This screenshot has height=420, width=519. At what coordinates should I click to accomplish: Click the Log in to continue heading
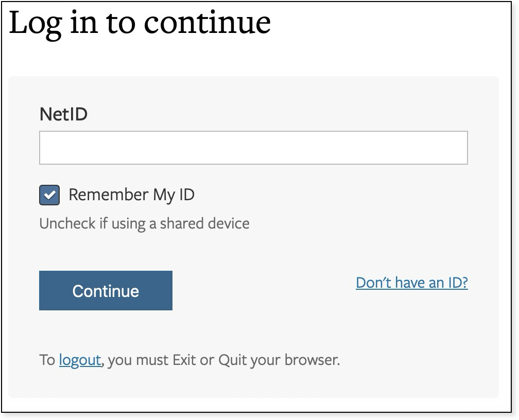tap(139, 22)
